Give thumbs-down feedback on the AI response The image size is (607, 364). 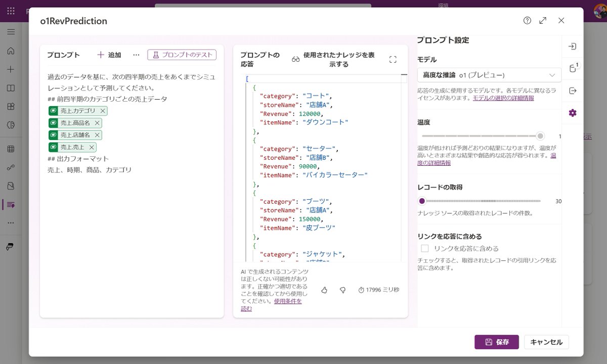tap(342, 290)
